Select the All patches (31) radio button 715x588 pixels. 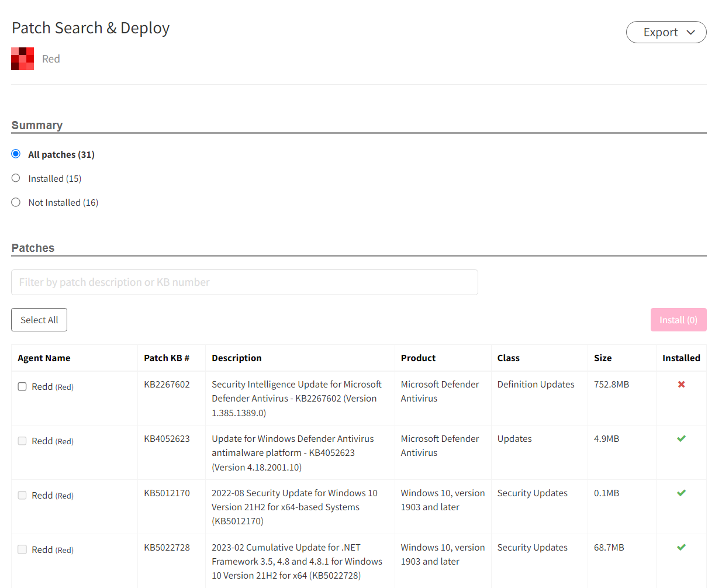[16, 154]
